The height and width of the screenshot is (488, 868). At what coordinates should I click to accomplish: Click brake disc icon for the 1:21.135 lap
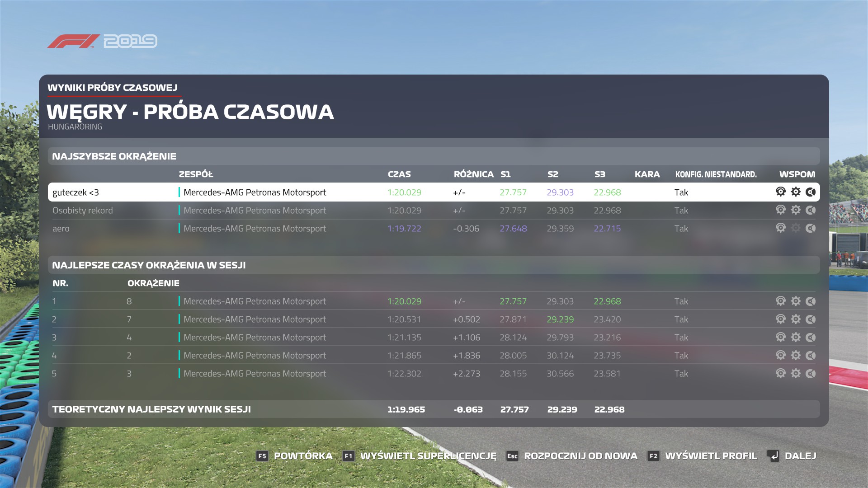pos(811,337)
